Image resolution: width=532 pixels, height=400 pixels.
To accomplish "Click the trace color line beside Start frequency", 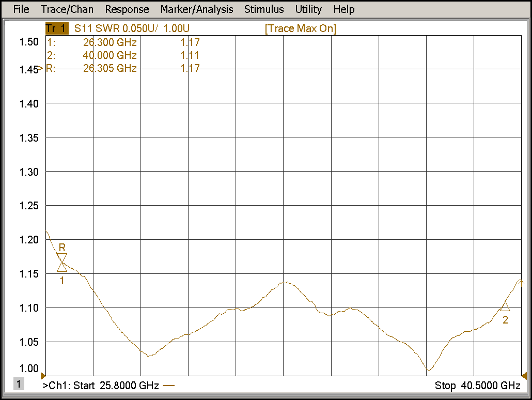I will (x=169, y=386).
